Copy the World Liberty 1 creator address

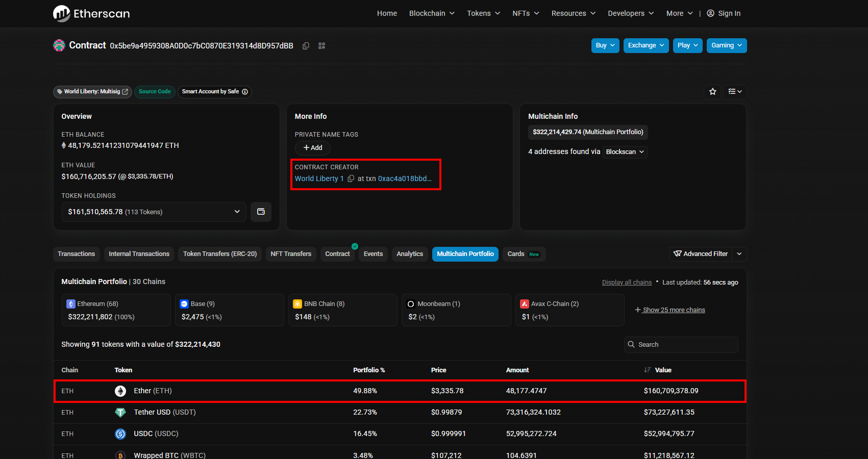click(x=351, y=178)
